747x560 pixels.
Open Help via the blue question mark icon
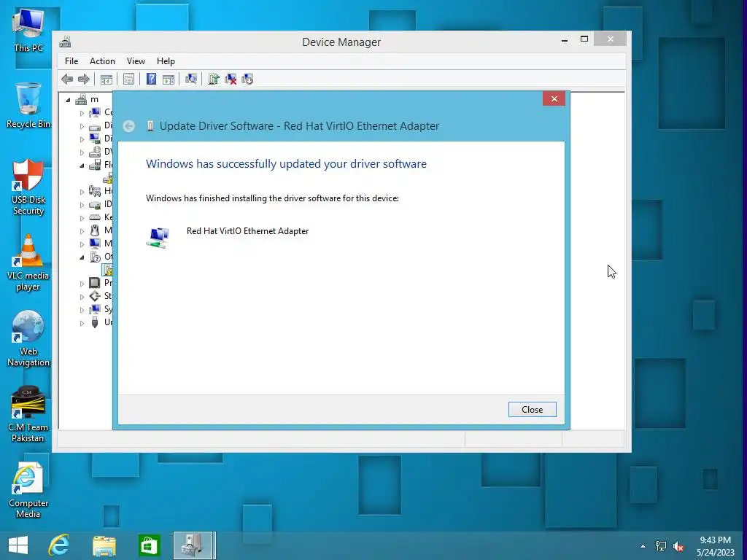click(151, 79)
